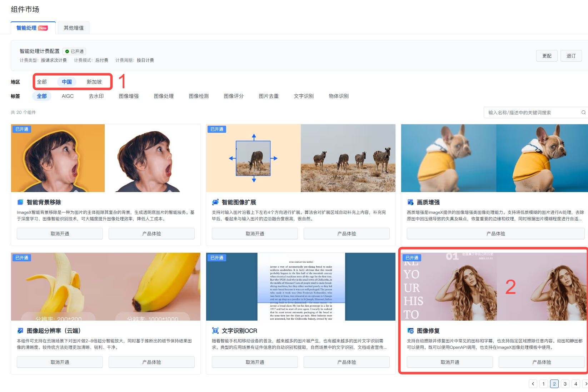
Task: Focus the keyword search input field
Action: [532, 112]
